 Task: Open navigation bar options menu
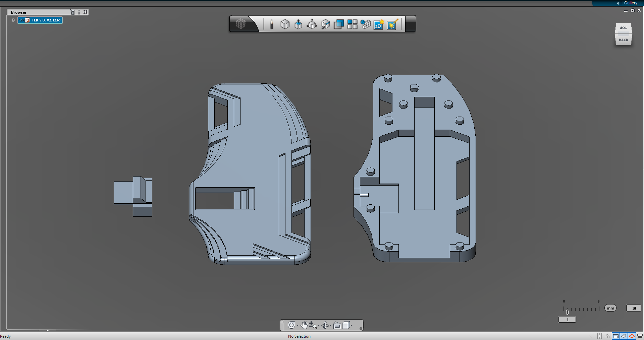pyautogui.click(x=361, y=329)
